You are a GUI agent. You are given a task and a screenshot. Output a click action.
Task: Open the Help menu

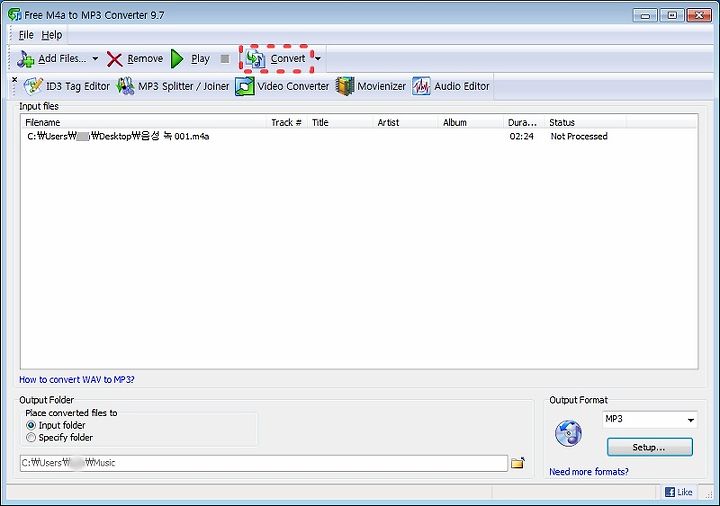coord(51,35)
